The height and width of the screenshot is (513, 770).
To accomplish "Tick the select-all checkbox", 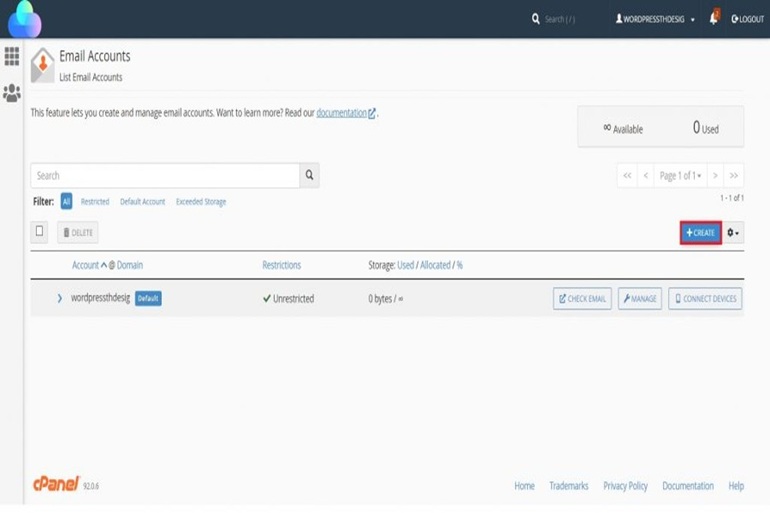I will tap(40, 232).
